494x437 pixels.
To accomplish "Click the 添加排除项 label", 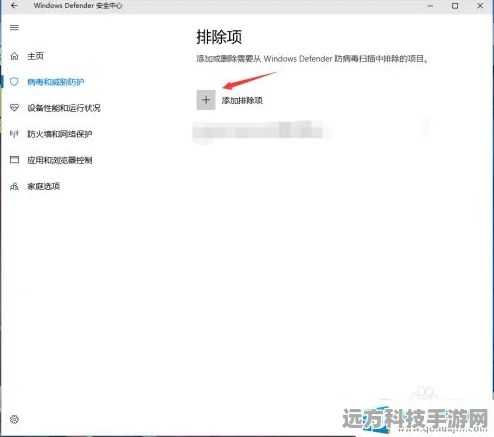I will coord(242,100).
